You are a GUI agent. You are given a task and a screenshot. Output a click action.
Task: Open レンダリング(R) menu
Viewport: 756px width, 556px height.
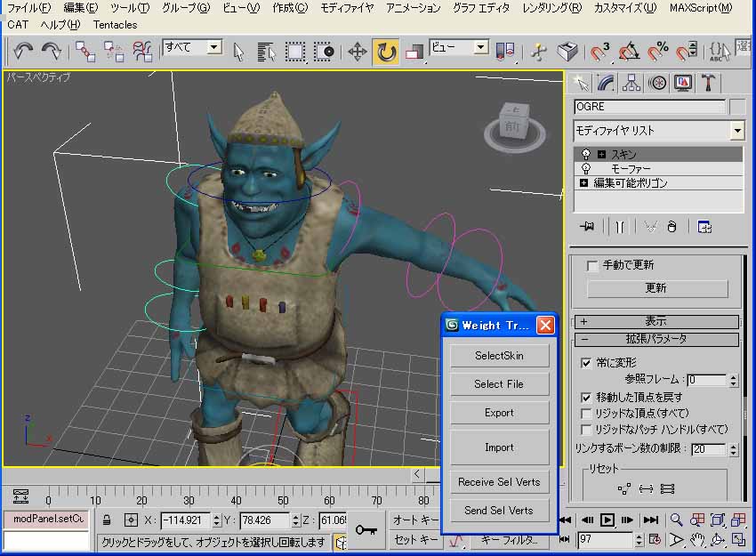552,8
